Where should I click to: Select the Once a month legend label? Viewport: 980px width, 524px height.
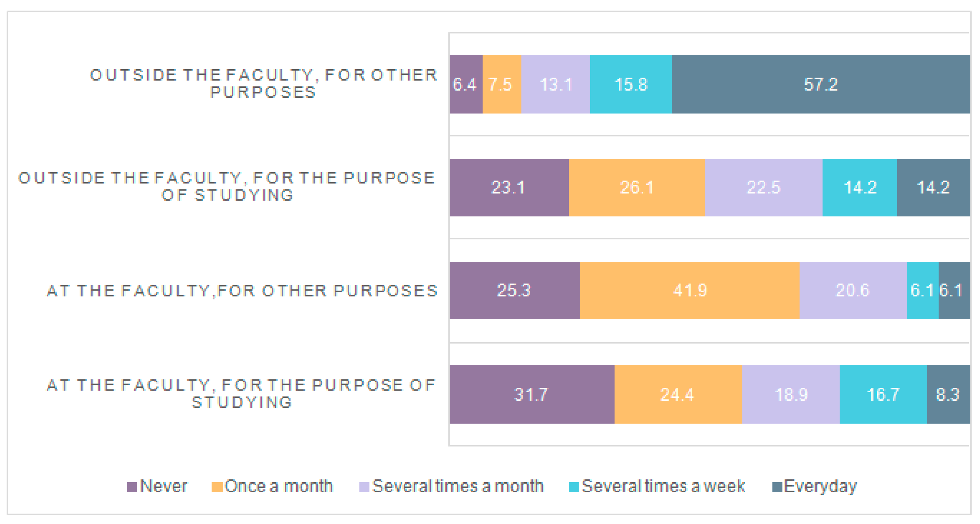pyautogui.click(x=279, y=486)
